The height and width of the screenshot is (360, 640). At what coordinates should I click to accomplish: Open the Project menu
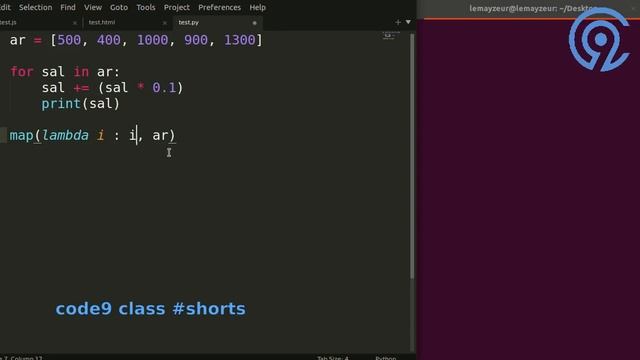[176, 7]
